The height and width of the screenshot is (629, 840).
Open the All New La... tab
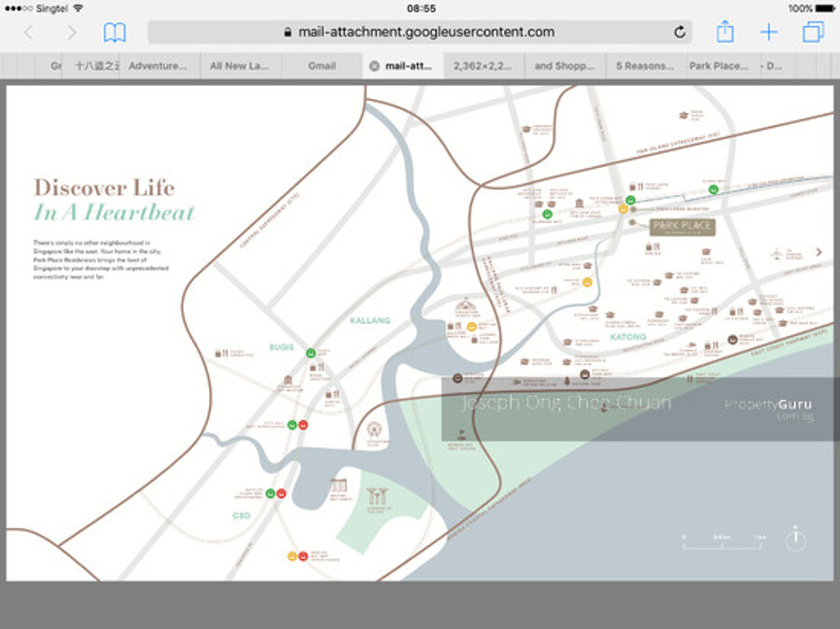click(x=241, y=66)
